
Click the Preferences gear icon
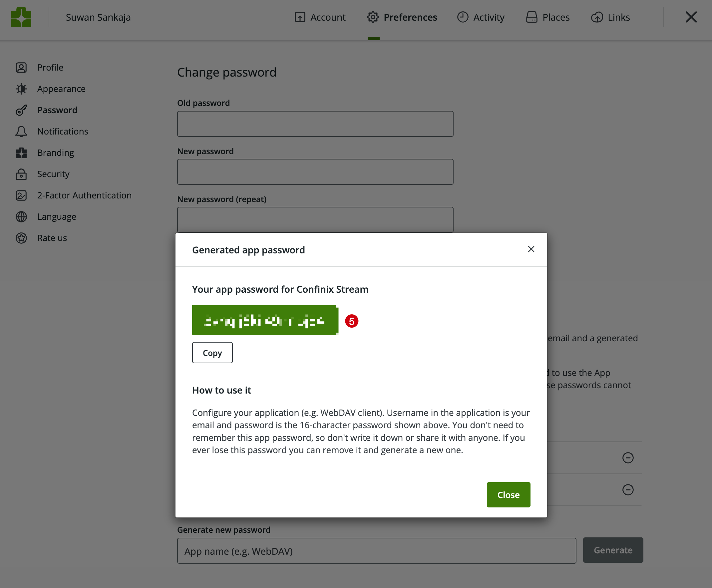373,17
